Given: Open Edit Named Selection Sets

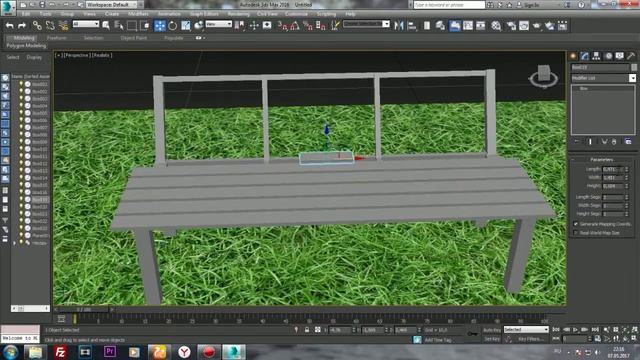Looking at the screenshot, I should (x=335, y=26).
